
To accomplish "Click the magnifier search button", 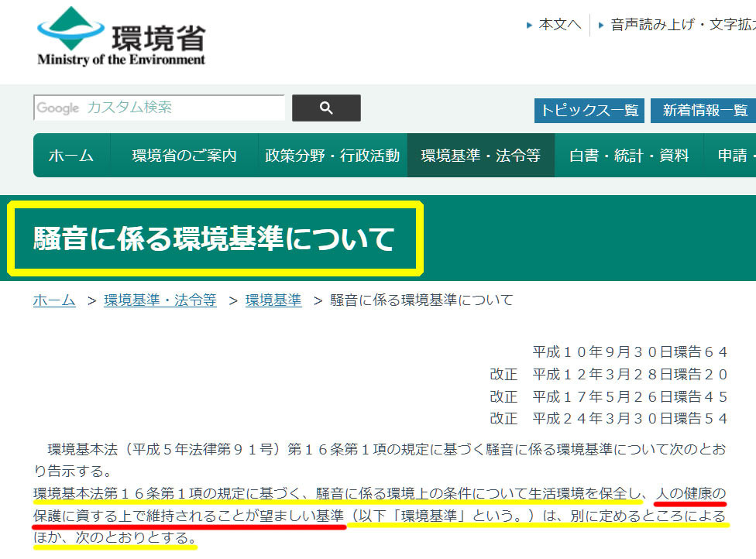I will [326, 108].
